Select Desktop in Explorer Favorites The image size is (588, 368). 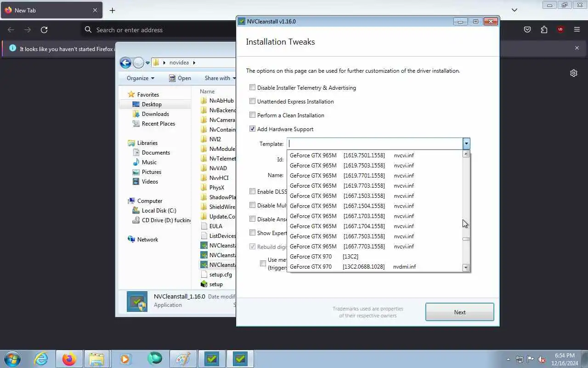(152, 104)
